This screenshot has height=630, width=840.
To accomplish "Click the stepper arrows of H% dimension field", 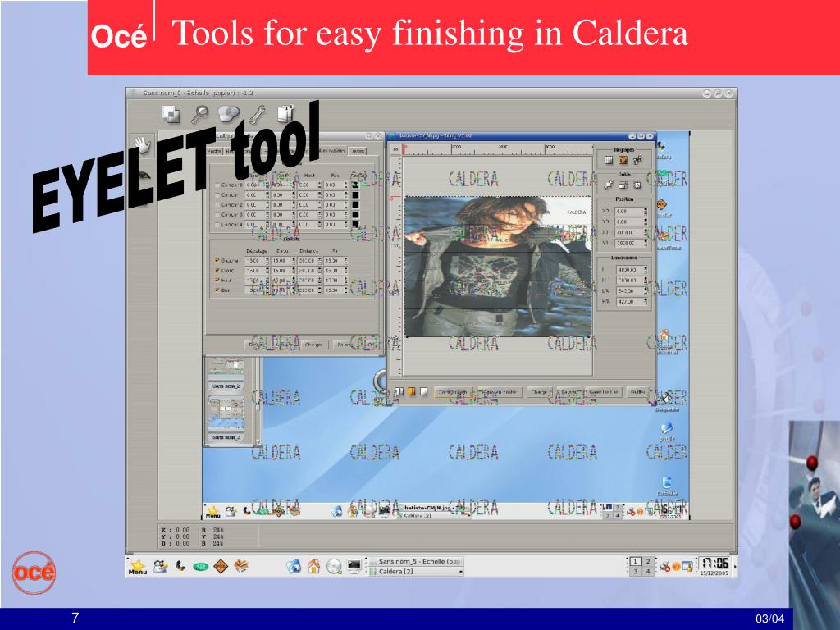I will 645,302.
